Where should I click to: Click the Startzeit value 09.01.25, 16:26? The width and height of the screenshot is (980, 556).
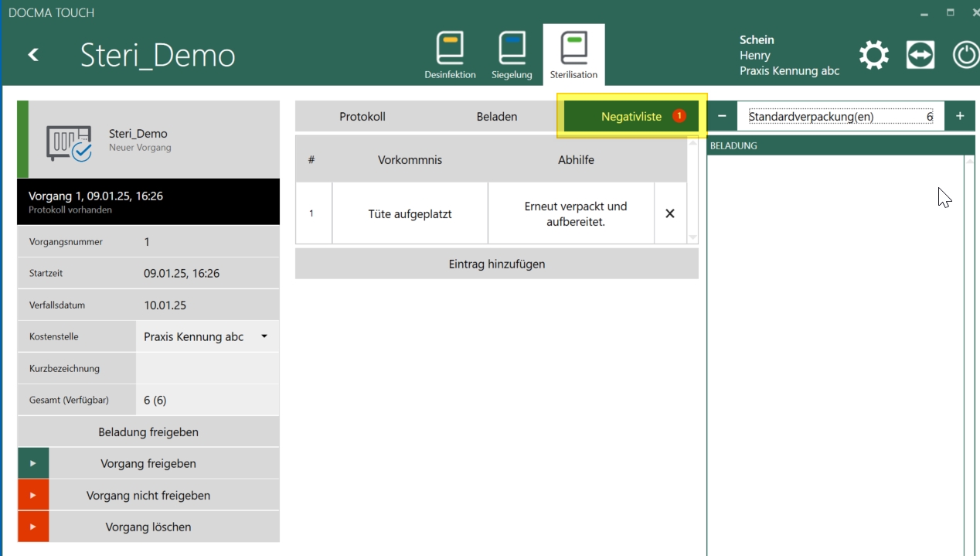[182, 273]
